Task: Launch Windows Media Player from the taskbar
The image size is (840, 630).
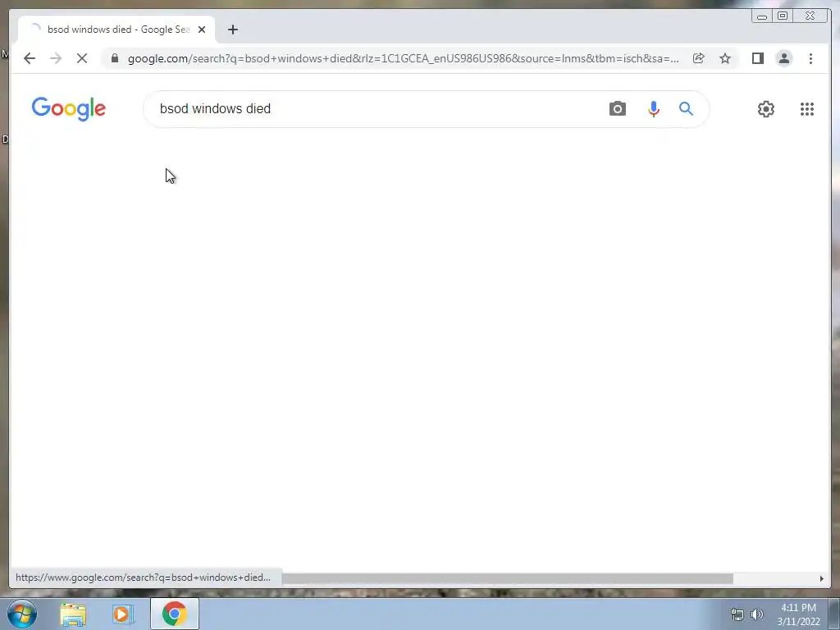Action: (122, 614)
